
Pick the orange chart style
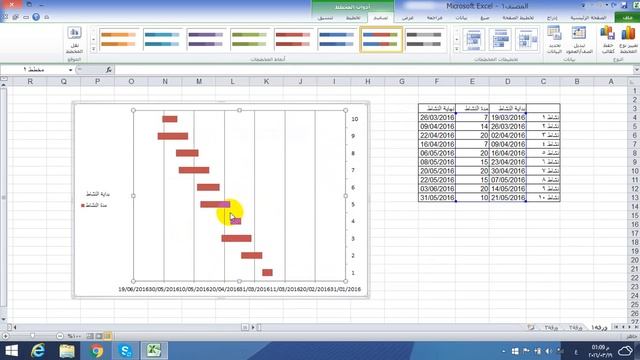[x=118, y=39]
